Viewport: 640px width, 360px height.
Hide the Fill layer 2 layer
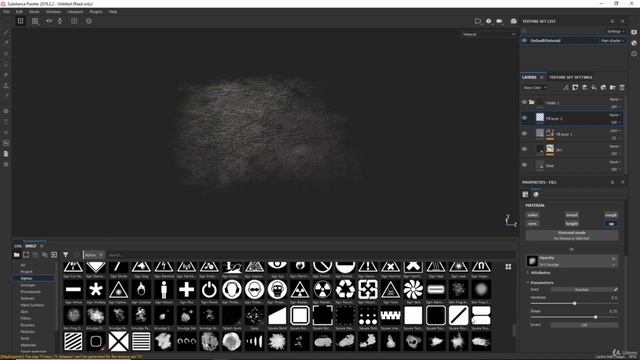pos(524,118)
